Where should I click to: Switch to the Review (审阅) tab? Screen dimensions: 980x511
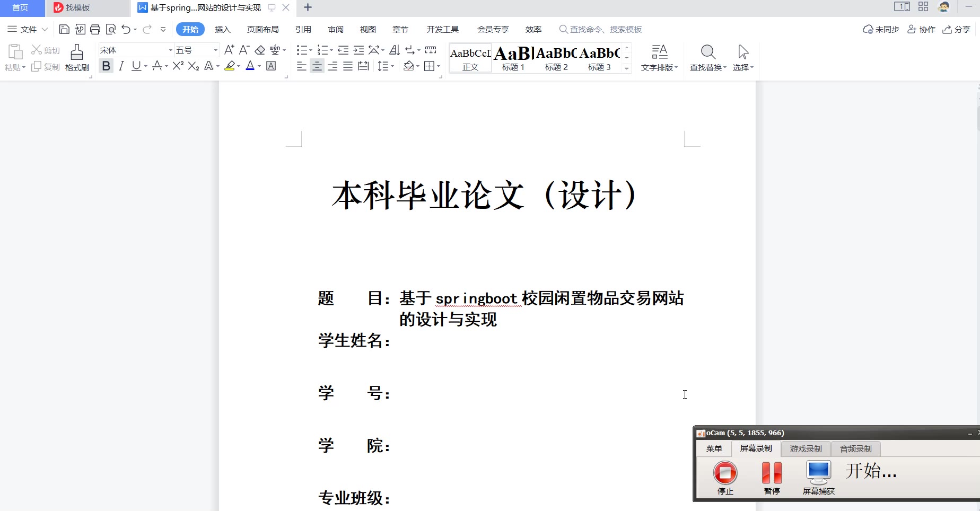click(x=336, y=29)
